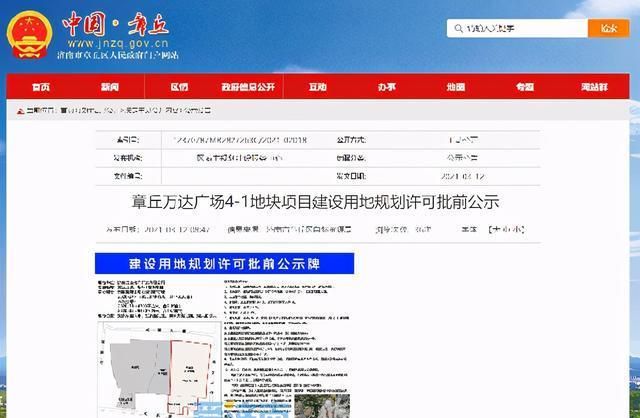
Task: Click the 中国·章丘 site title banner
Action: coord(116,24)
